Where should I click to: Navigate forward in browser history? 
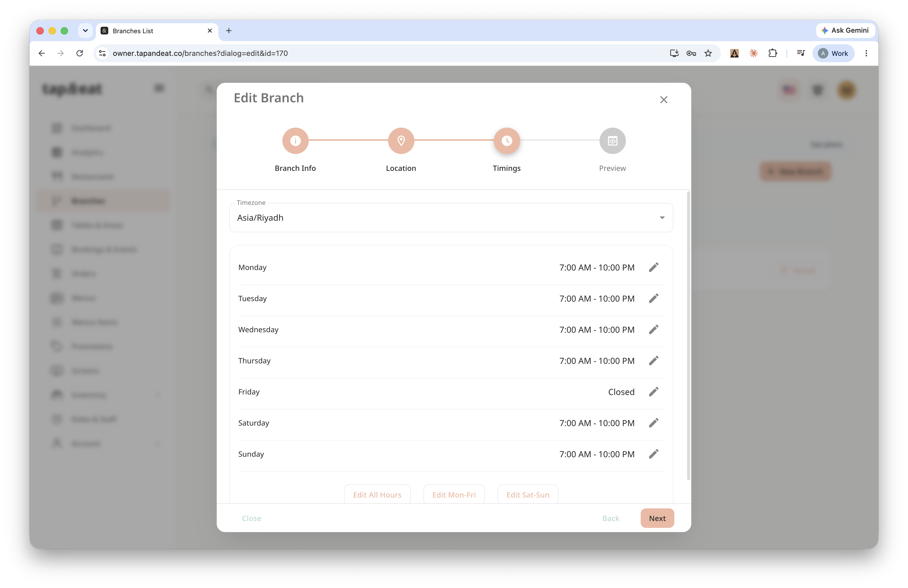[60, 53]
